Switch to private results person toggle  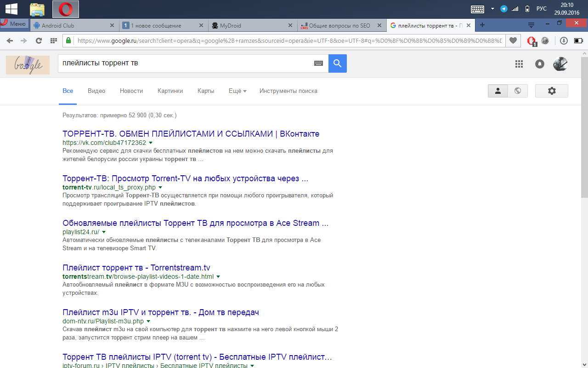(x=498, y=91)
